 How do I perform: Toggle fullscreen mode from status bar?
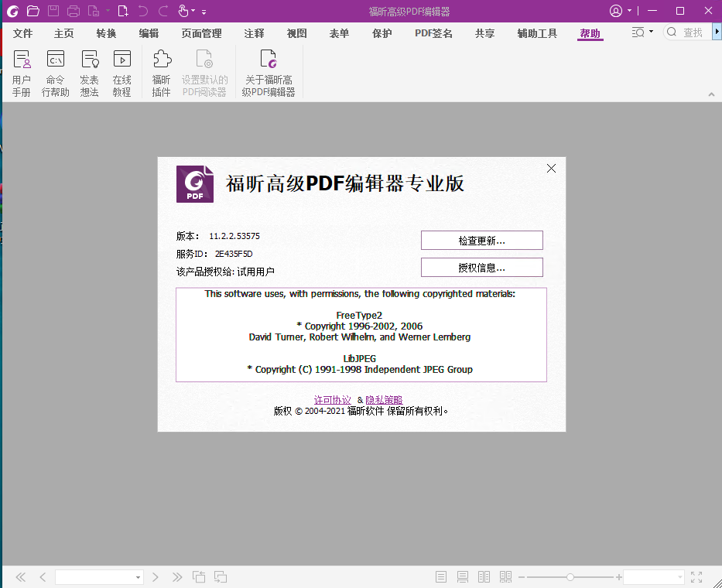[696, 576]
